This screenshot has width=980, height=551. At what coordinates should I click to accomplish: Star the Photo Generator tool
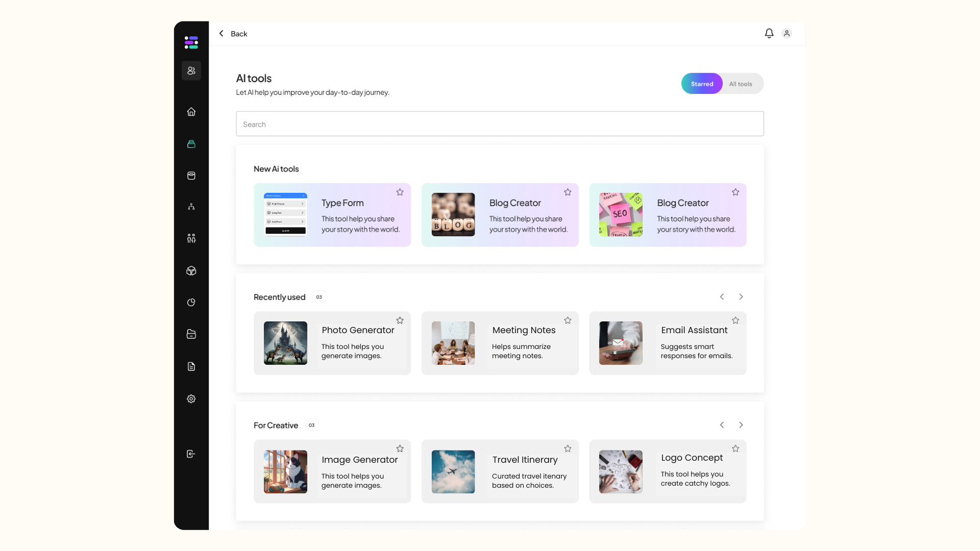(400, 320)
